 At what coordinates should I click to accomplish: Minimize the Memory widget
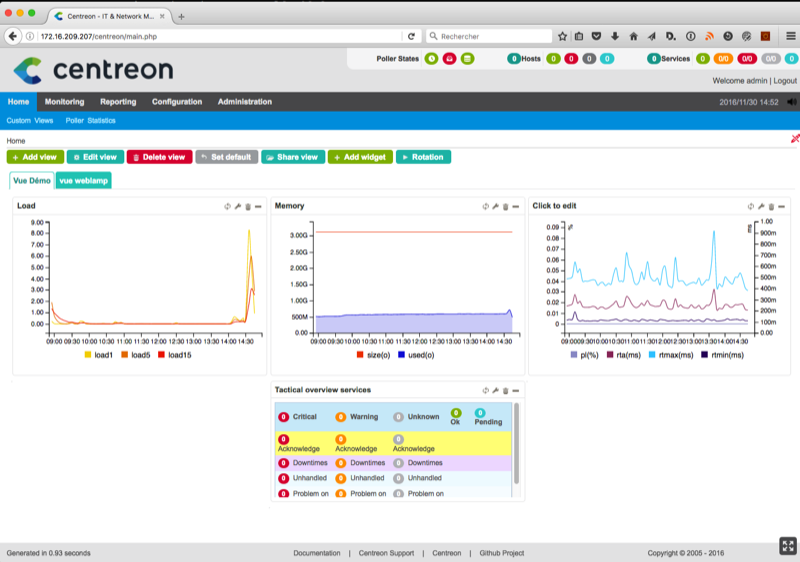[x=515, y=206]
